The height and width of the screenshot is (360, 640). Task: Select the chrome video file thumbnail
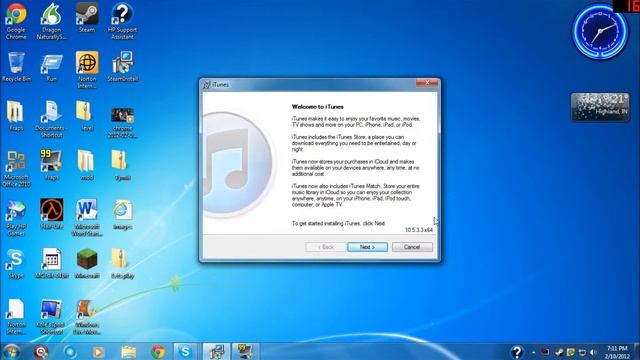122,123
